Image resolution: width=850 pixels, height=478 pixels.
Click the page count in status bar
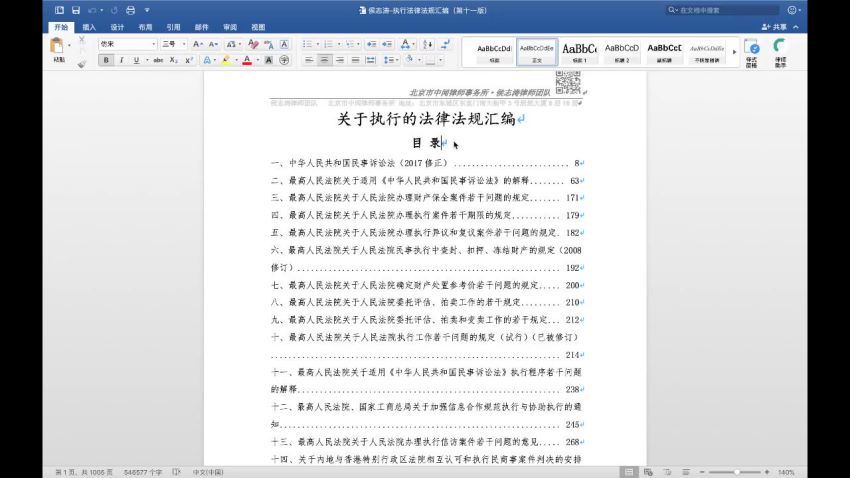point(84,472)
